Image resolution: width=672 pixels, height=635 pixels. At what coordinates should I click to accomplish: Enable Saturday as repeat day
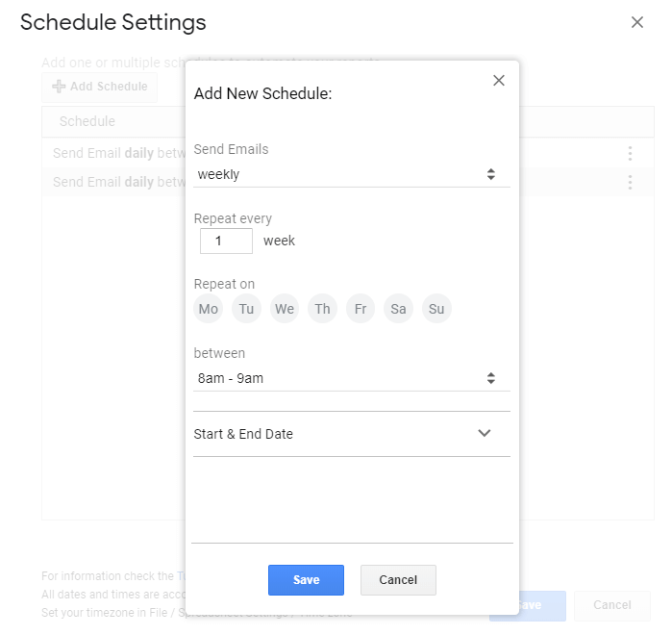(398, 309)
